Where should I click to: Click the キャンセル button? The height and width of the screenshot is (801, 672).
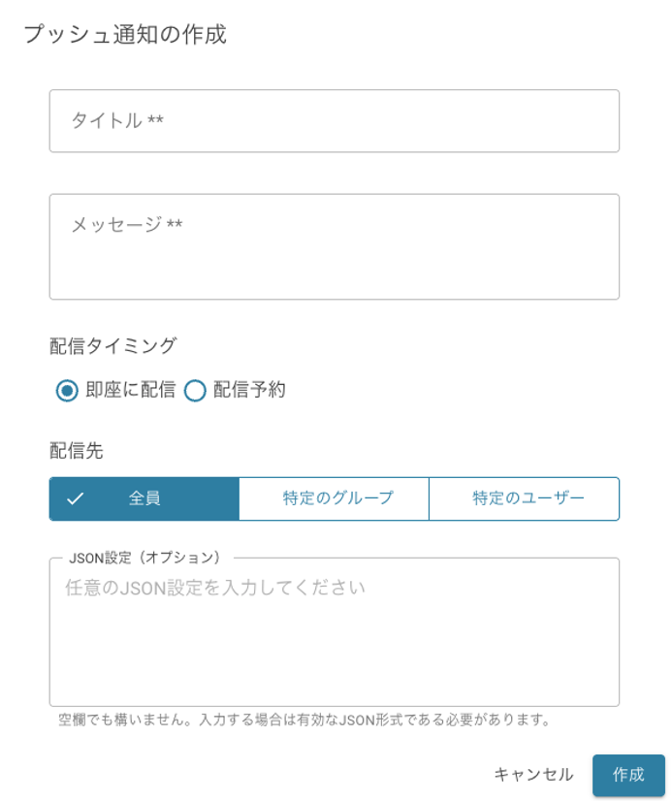tap(533, 775)
